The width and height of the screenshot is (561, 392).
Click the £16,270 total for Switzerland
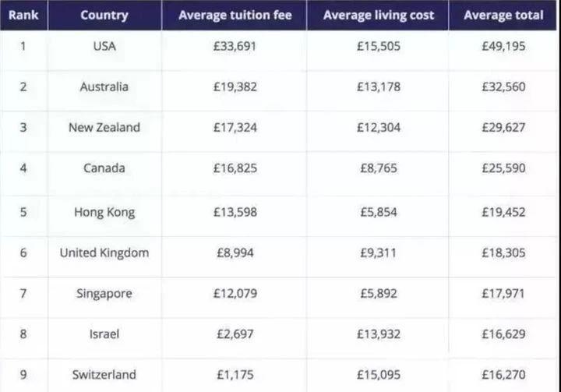pyautogui.click(x=503, y=374)
